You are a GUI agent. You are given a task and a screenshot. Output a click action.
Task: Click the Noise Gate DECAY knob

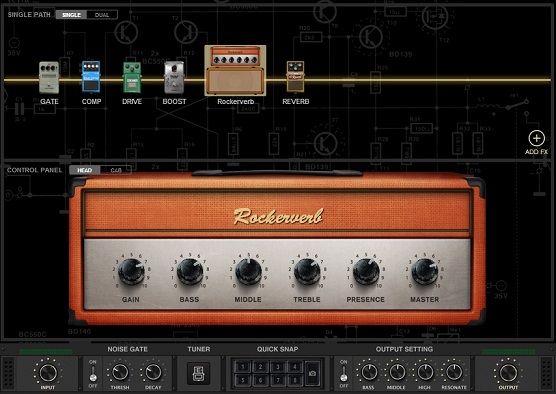[x=153, y=372]
